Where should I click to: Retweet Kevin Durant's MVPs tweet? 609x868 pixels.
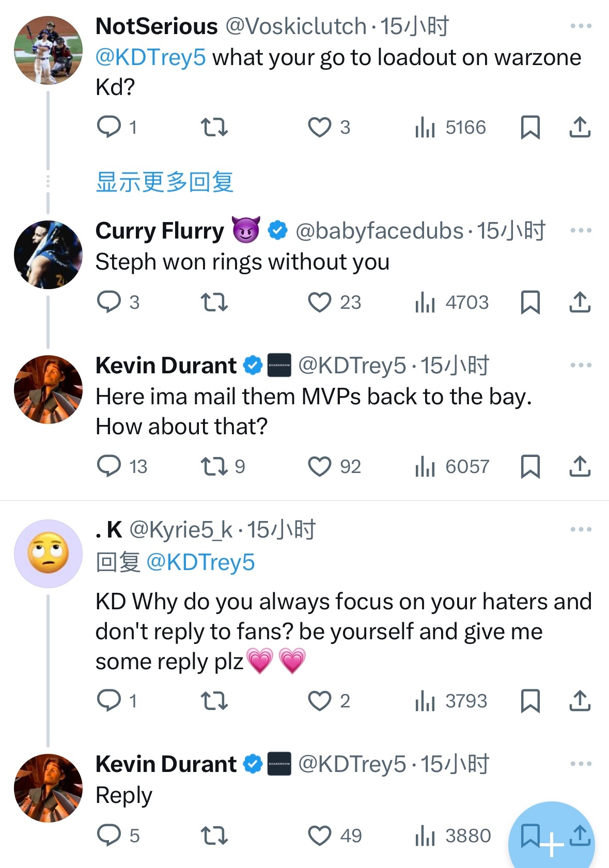click(x=214, y=466)
